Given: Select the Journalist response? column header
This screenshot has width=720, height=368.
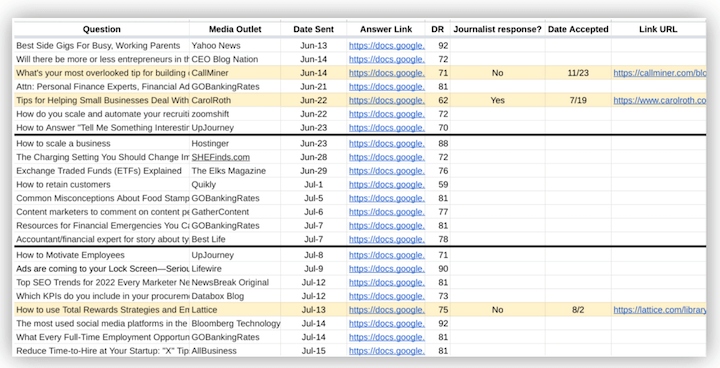Looking at the screenshot, I should (x=498, y=29).
